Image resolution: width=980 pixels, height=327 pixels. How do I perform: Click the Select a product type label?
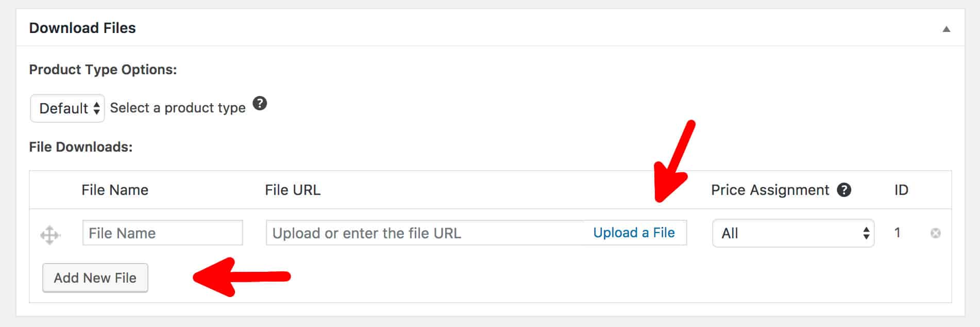click(178, 108)
